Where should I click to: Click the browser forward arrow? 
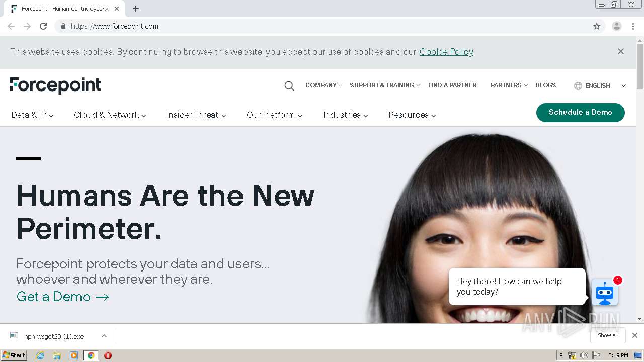tap(27, 26)
